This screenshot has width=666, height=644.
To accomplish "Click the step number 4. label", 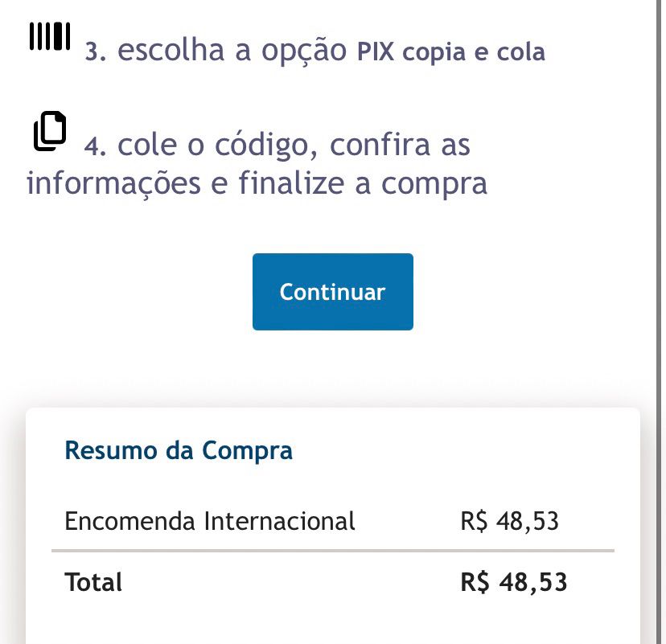I will pos(95,146).
